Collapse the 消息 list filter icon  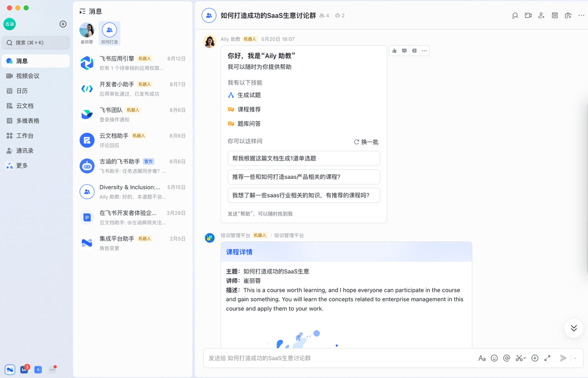[x=82, y=11]
